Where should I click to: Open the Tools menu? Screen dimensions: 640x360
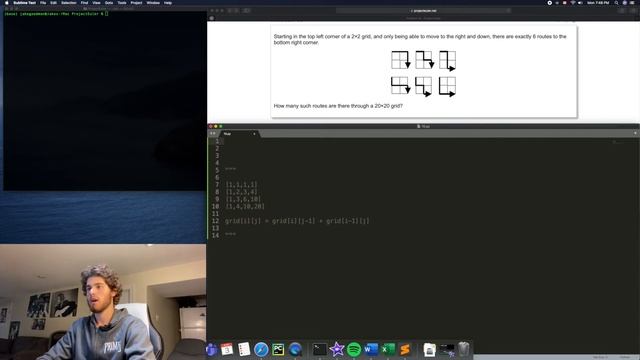pos(122,3)
